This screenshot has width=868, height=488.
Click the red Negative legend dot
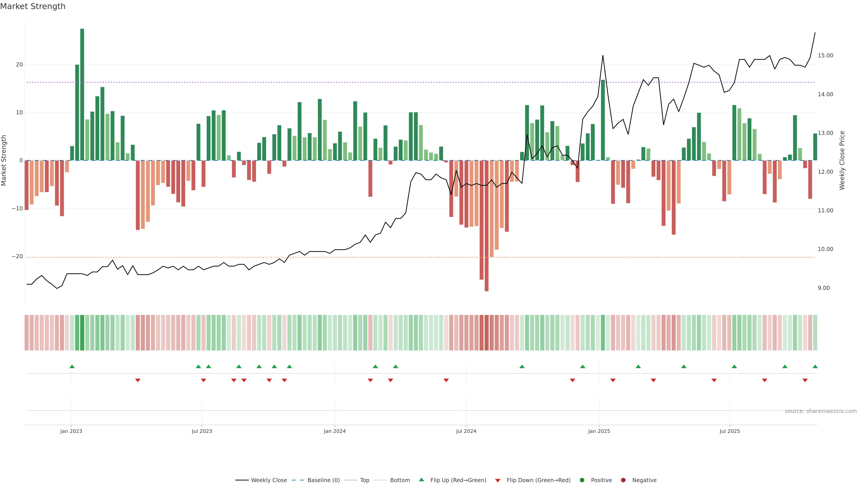(623, 480)
